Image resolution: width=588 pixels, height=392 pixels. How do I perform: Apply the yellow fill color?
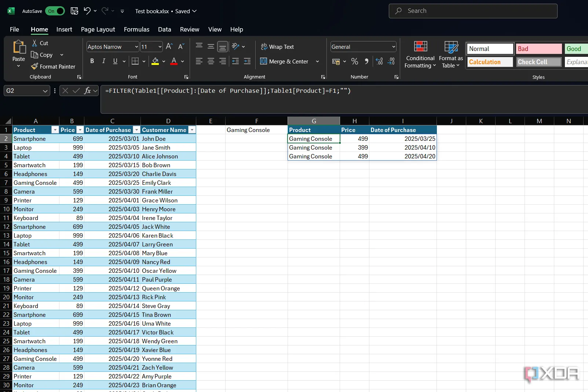[155, 61]
